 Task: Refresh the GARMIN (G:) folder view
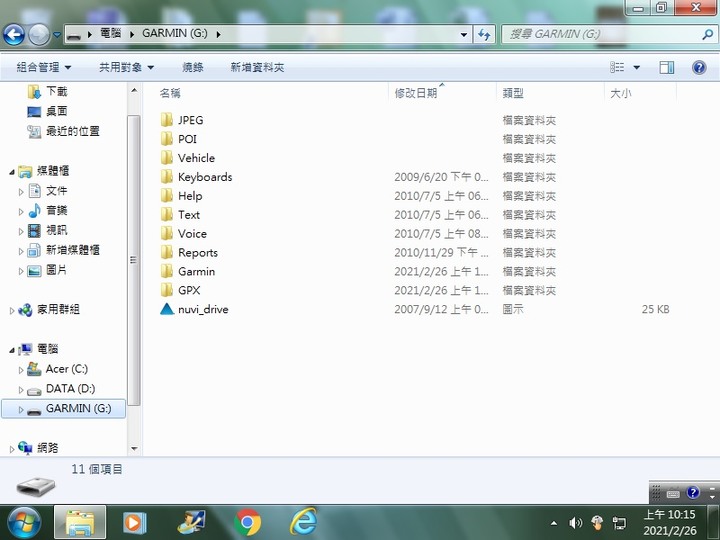tap(484, 34)
